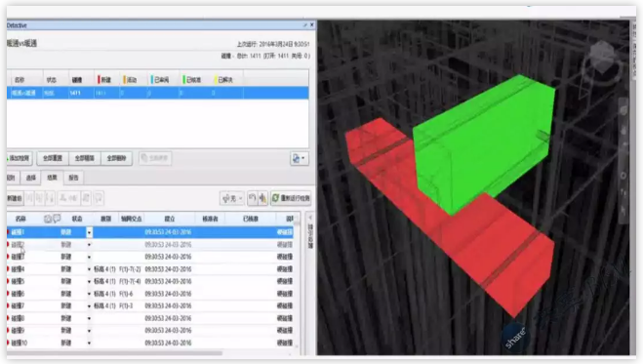Screen dimensions: 643x364
Task: Select the 碰撞2 result row
Action: click(150, 245)
